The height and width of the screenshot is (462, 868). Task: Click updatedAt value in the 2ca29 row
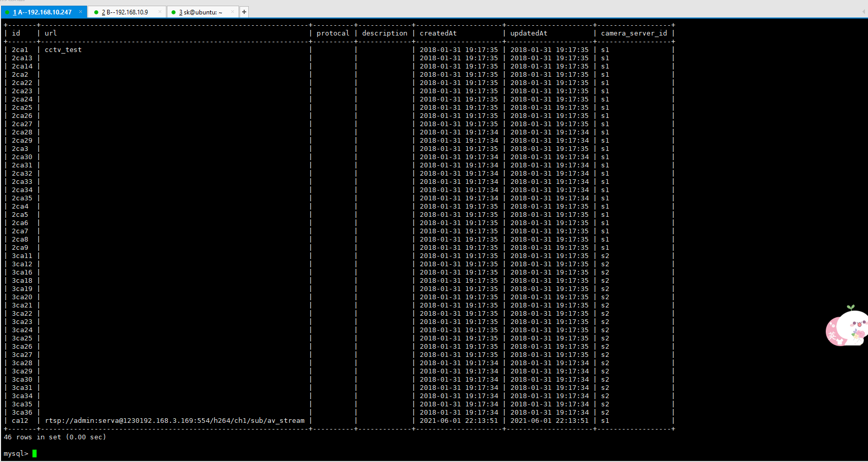(549, 141)
